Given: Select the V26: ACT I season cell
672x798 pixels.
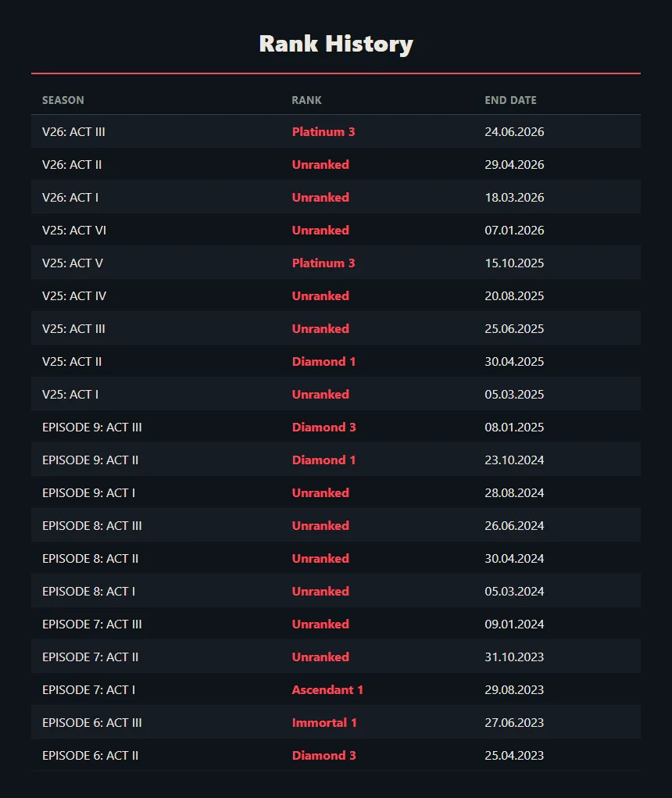Looking at the screenshot, I should tap(70, 198).
